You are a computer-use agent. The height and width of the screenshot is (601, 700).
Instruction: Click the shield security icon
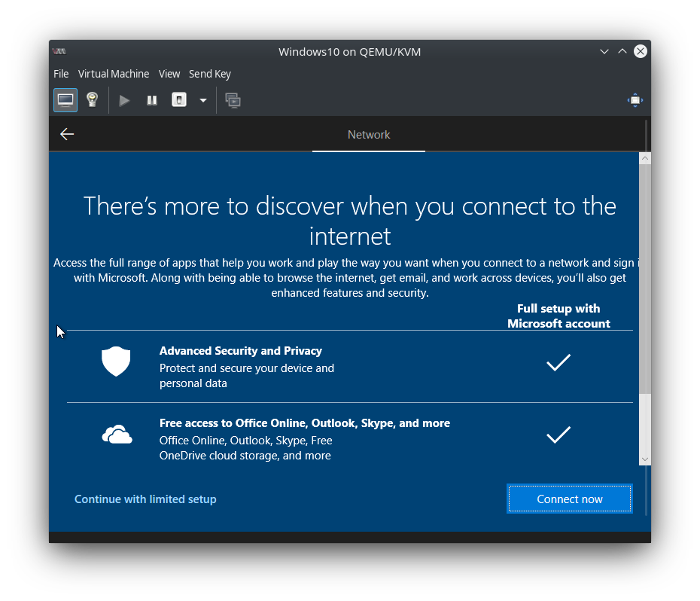point(116,361)
